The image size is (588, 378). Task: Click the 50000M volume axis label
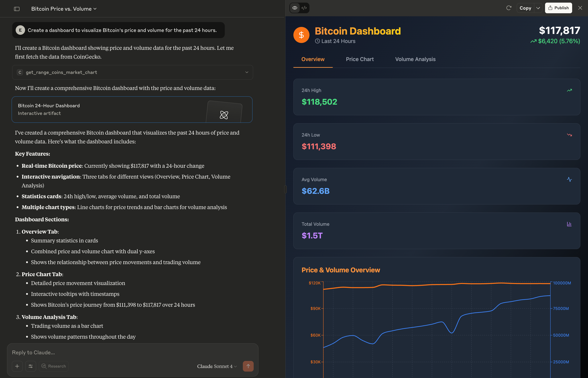561,335
